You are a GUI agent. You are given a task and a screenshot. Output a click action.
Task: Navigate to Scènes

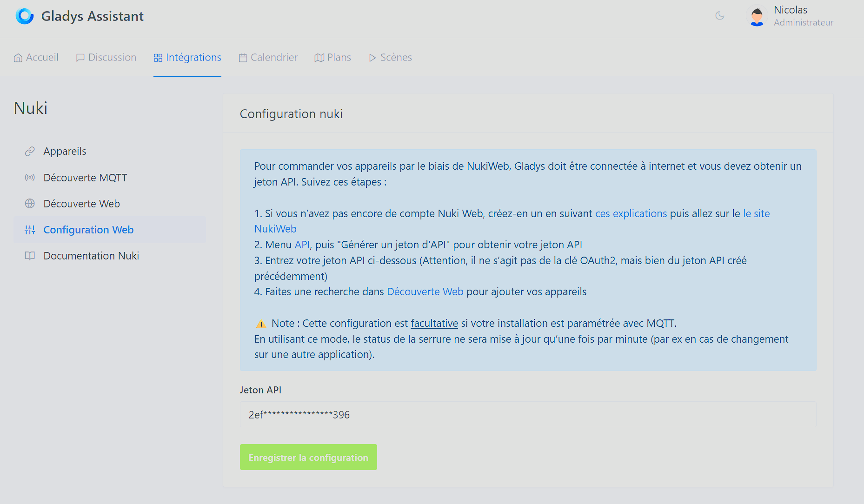click(390, 57)
